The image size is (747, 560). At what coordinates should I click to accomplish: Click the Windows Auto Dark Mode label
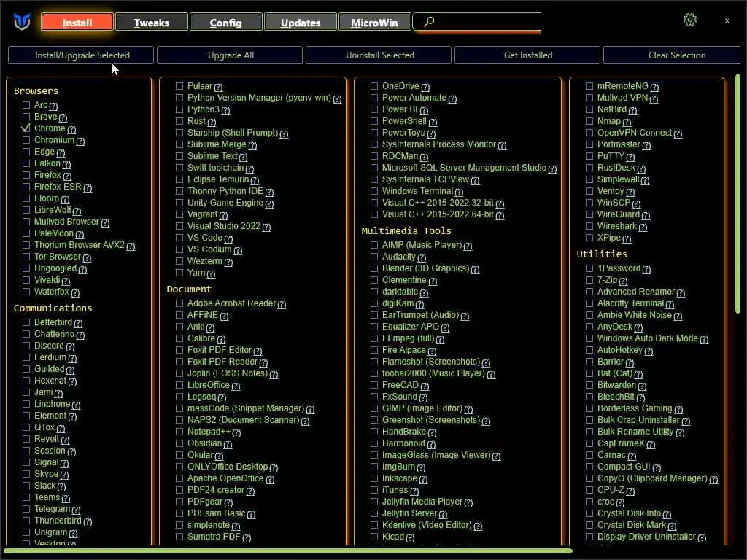[x=648, y=338]
